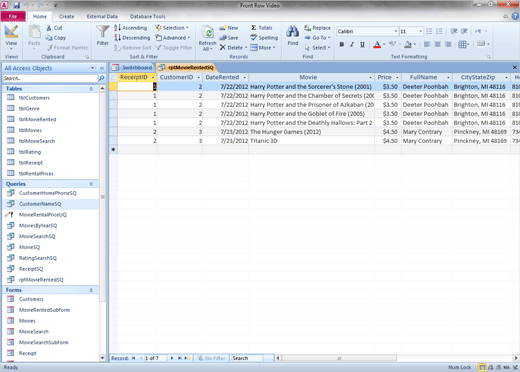Create a New record
This screenshot has width=520, height=372.
pyautogui.click(x=229, y=28)
